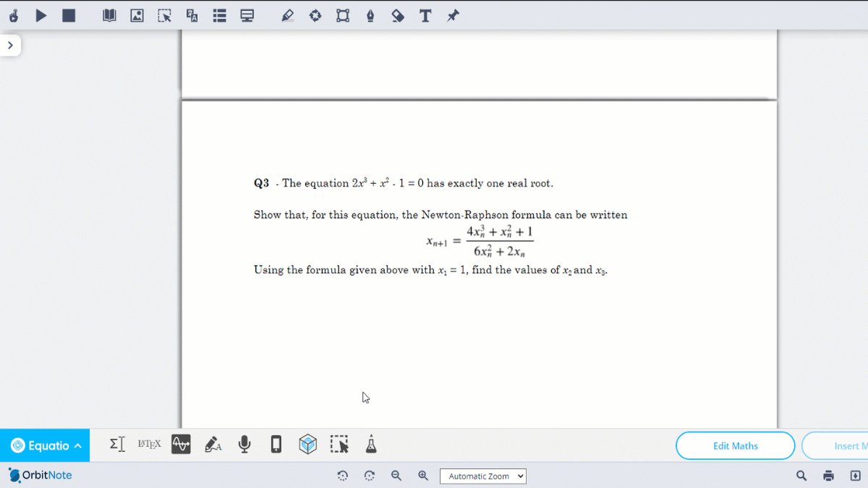This screenshot has height=488, width=868.
Task: Activate the Equatio screenshot reader
Action: 339,445
